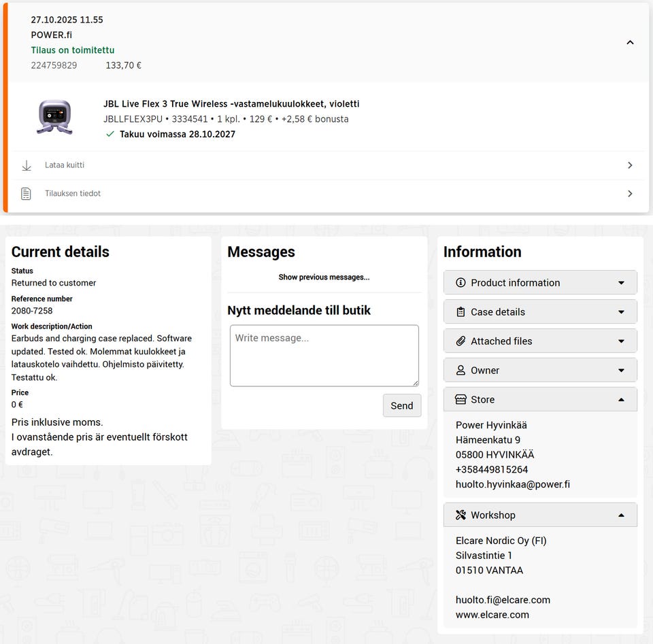Click Takuu voimassa 28.10.2027 text
This screenshot has width=653, height=644.
pyautogui.click(x=178, y=134)
